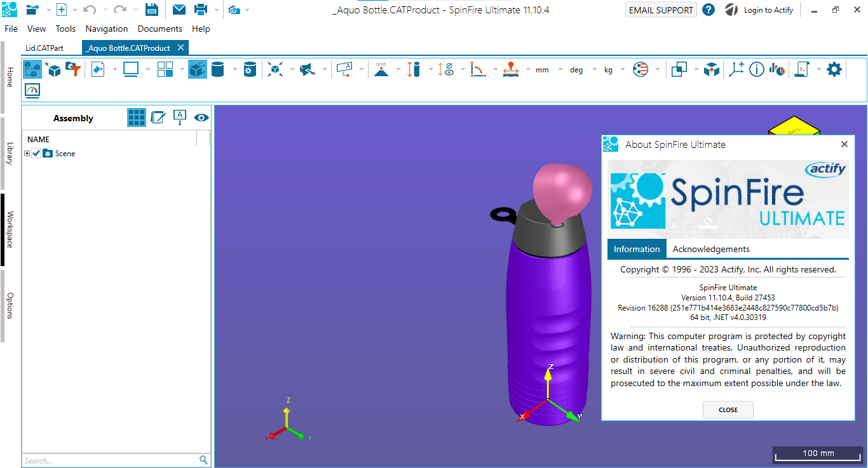Image resolution: width=868 pixels, height=468 pixels.
Task: Open dropdown arrow next to snapshot camera
Action: [247, 10]
